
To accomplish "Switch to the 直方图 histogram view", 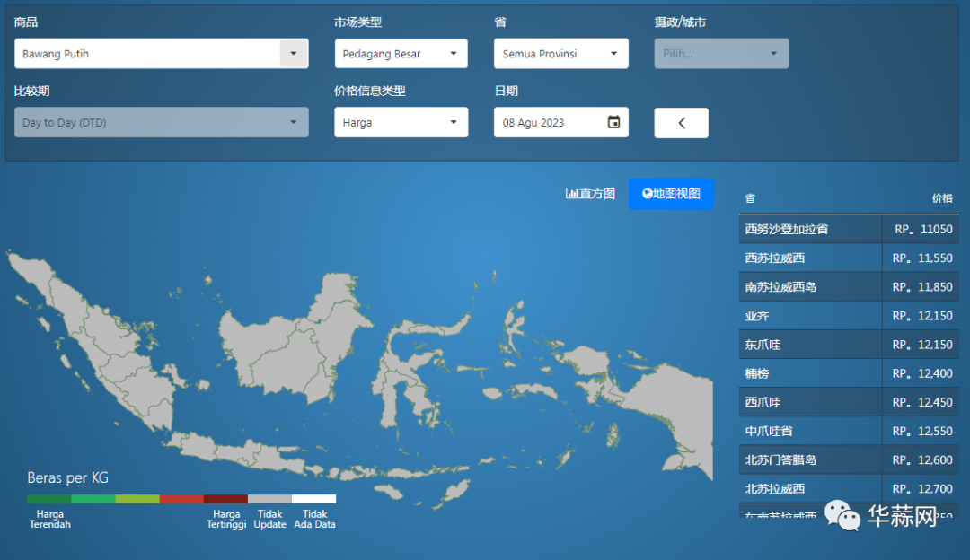I will point(590,194).
